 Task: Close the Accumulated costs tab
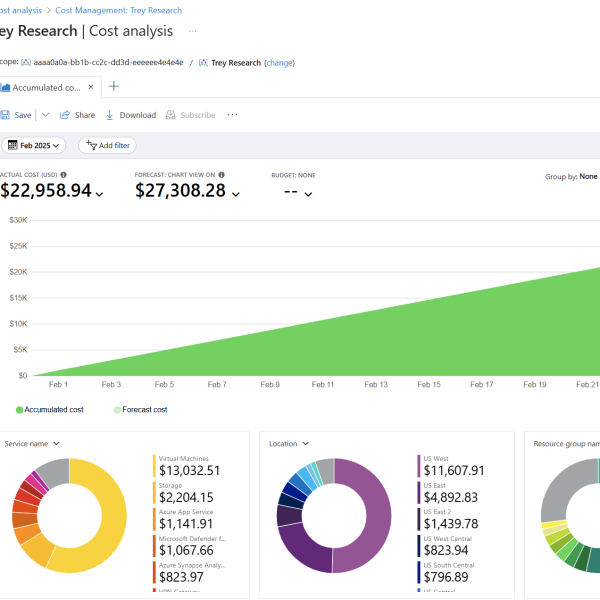tap(91, 87)
